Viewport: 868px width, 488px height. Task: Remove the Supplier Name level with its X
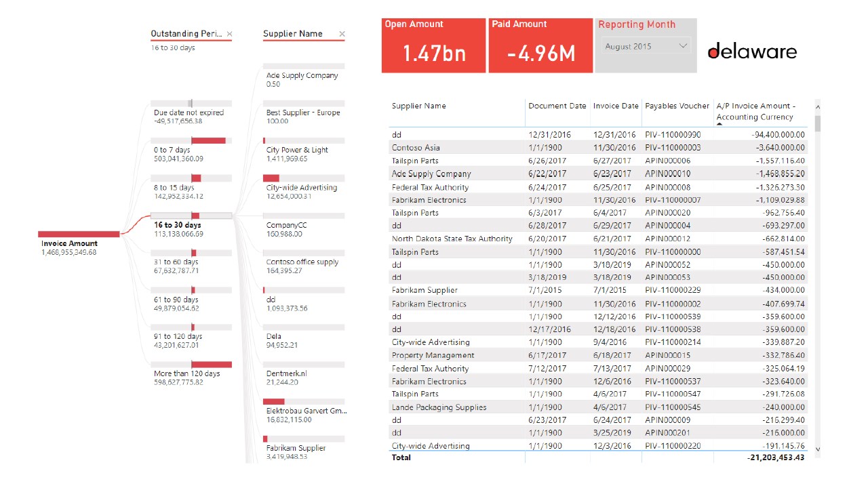click(x=342, y=34)
